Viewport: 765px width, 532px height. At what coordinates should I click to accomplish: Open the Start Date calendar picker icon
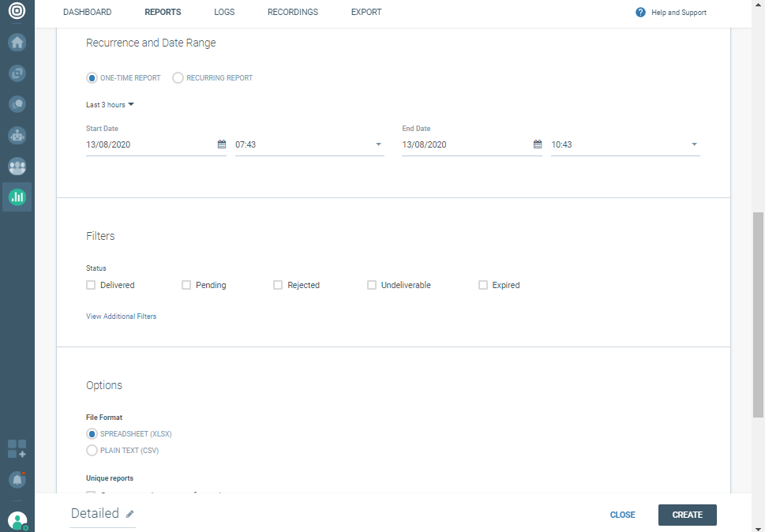(x=222, y=144)
